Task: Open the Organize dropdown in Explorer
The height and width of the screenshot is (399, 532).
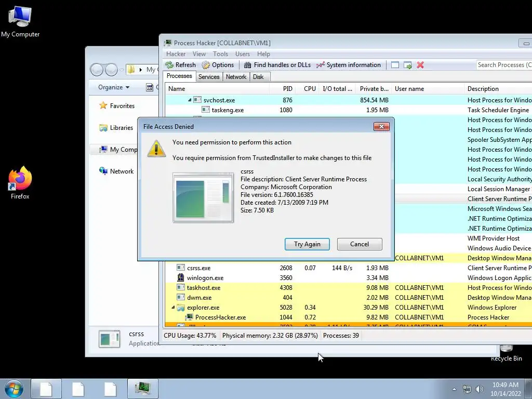Action: [114, 87]
